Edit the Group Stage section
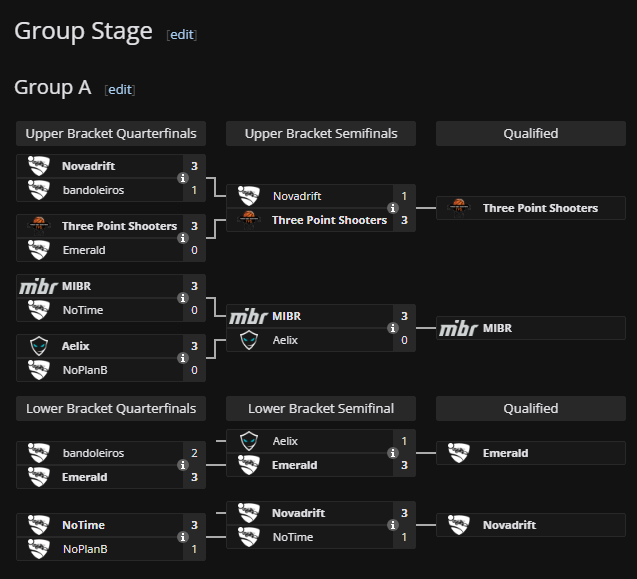Screen dimensions: 637x579 click(x=182, y=34)
